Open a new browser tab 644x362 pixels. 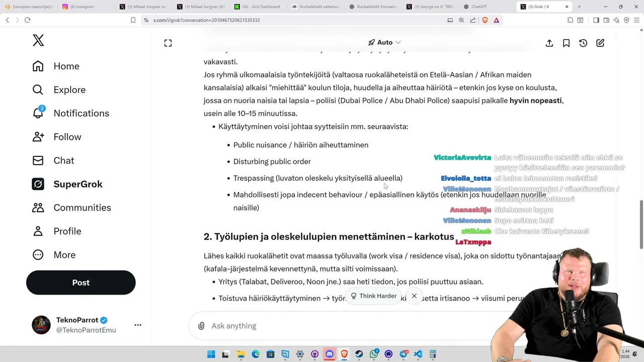tap(579, 7)
